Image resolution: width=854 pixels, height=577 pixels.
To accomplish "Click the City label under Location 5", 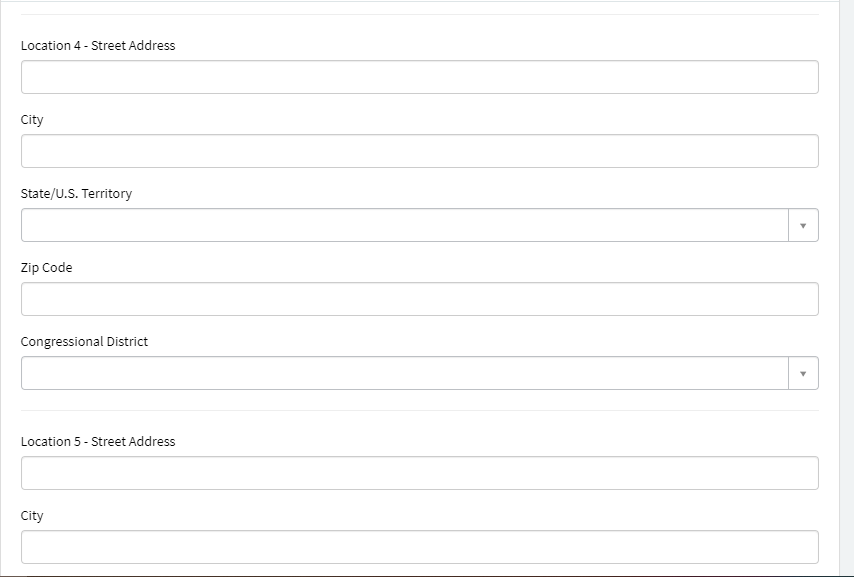I will tap(32, 515).
